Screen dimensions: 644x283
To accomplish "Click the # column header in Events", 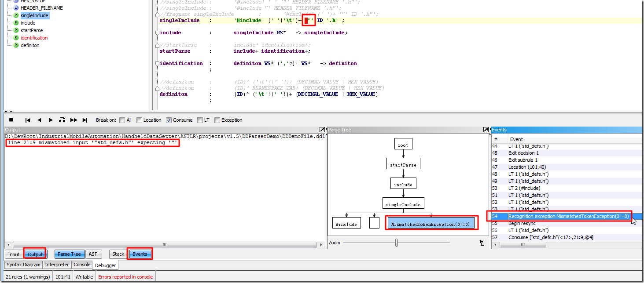I will pos(499,139).
